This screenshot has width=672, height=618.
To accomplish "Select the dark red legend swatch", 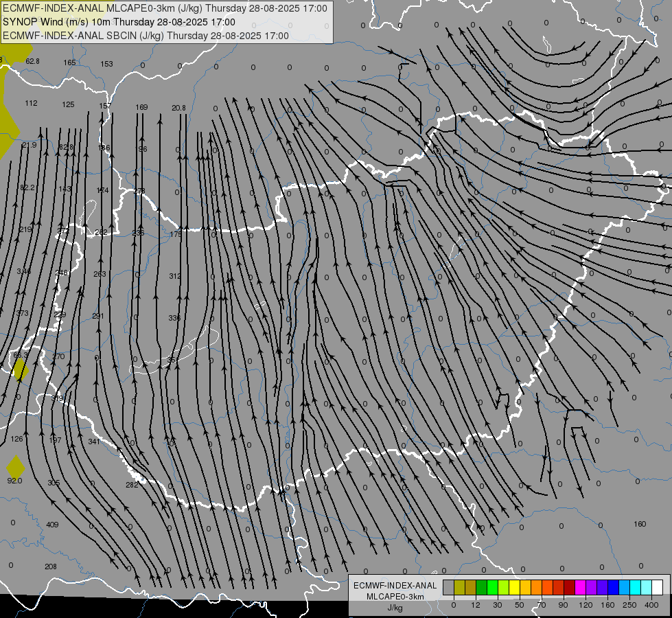I will [x=570, y=587].
